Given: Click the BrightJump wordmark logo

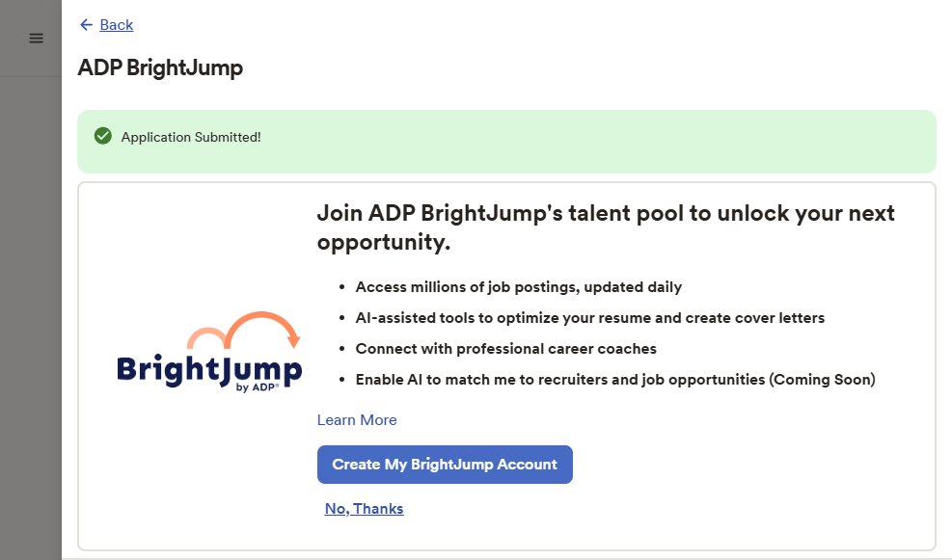Looking at the screenshot, I should pos(208,369).
